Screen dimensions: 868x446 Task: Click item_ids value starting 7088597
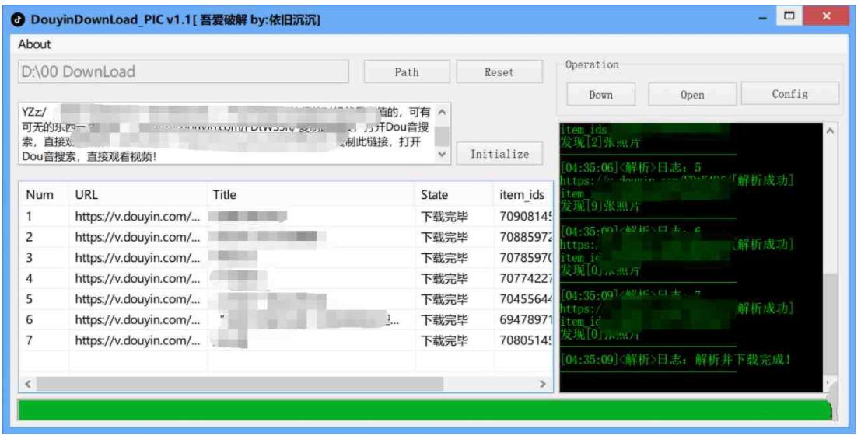point(525,238)
